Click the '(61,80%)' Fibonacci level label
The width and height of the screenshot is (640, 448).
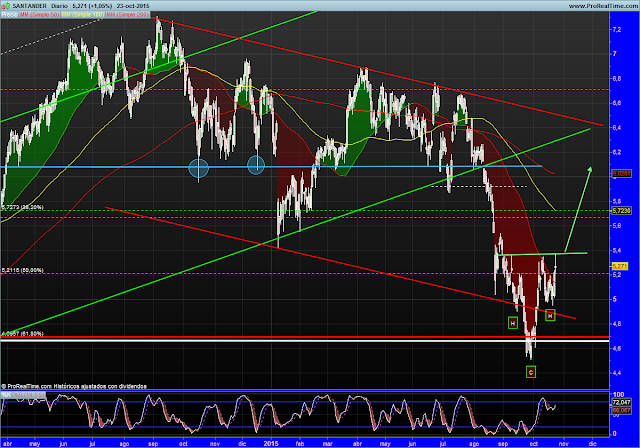click(x=31, y=333)
